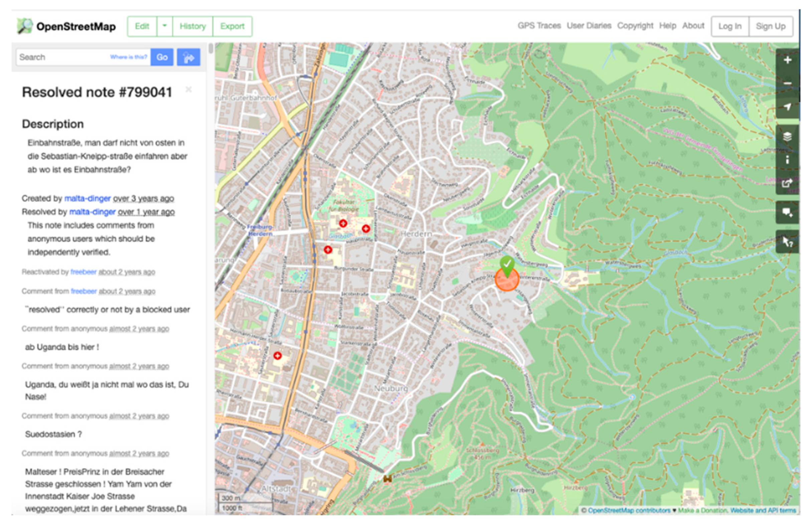Open the malta-dinger creator profile link
Image resolution: width=812 pixels, height=525 pixels.
(87, 199)
